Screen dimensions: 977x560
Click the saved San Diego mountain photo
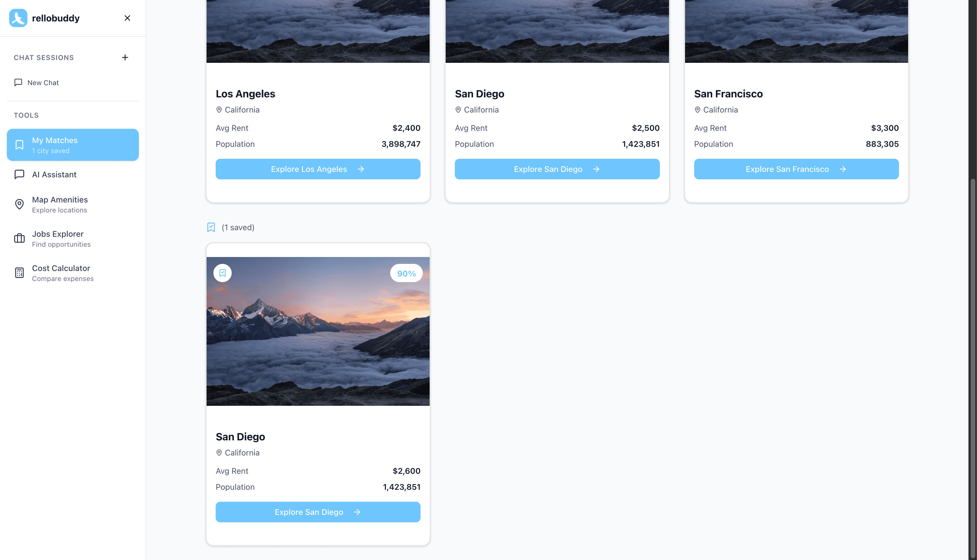[x=318, y=331]
